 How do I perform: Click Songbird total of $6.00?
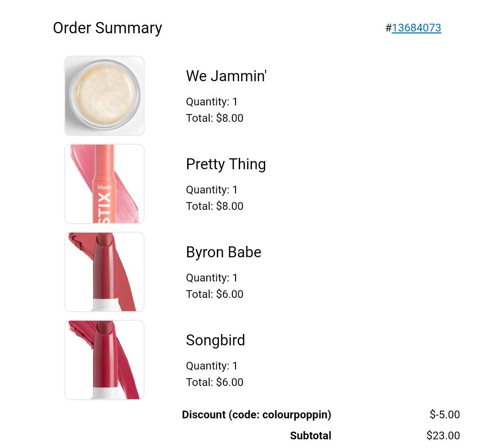(215, 382)
